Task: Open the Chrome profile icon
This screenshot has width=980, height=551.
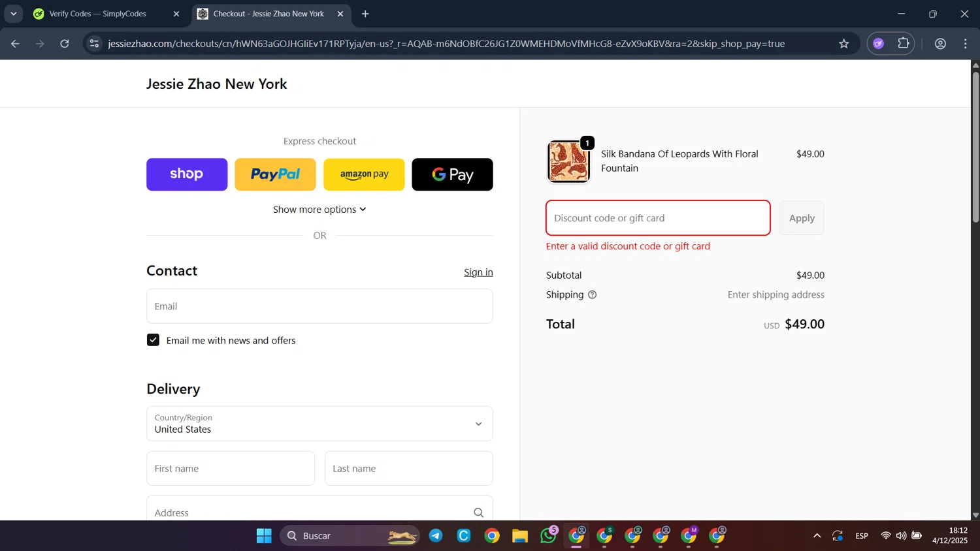Action: 941,44
